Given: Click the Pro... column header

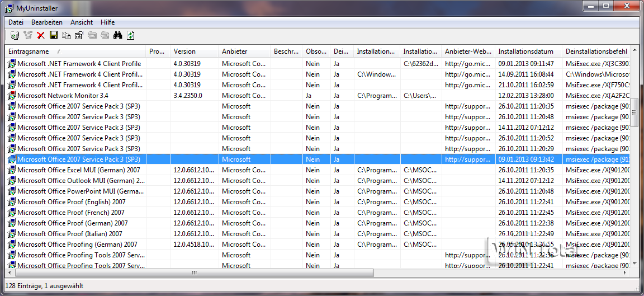Looking at the screenshot, I should pyautogui.click(x=158, y=51).
